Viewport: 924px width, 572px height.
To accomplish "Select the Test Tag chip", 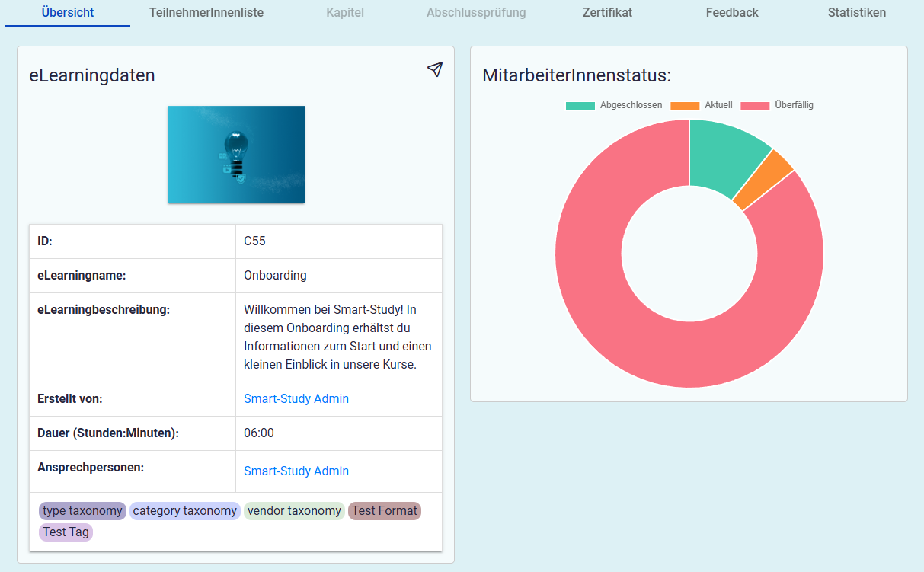I will 66,532.
